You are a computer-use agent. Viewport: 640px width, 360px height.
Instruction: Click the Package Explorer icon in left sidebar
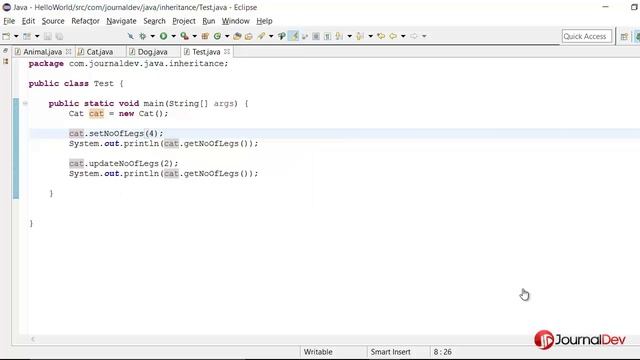pyautogui.click(x=5, y=61)
